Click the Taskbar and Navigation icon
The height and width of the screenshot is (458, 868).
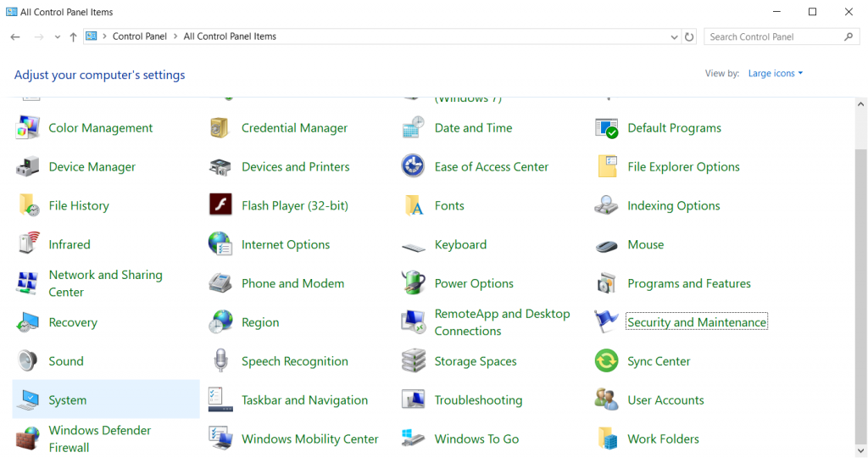[x=220, y=399]
